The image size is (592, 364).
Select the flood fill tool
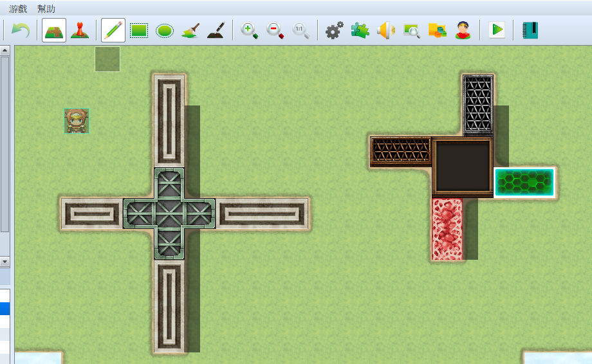click(x=190, y=30)
